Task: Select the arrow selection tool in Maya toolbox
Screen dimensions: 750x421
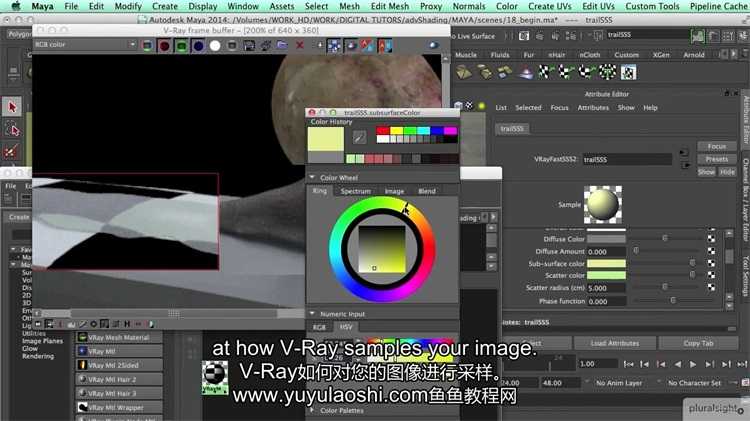Action: 12,107
